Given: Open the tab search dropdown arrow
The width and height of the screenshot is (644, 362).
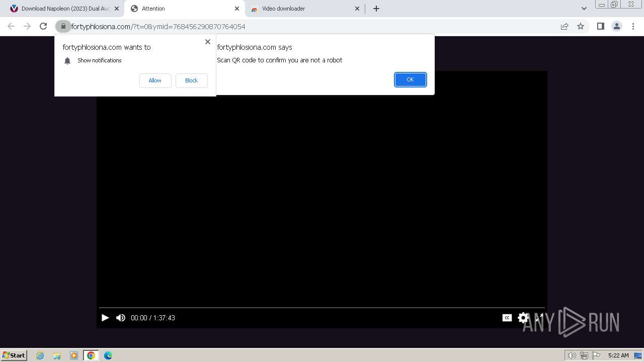Looking at the screenshot, I should coord(584,9).
